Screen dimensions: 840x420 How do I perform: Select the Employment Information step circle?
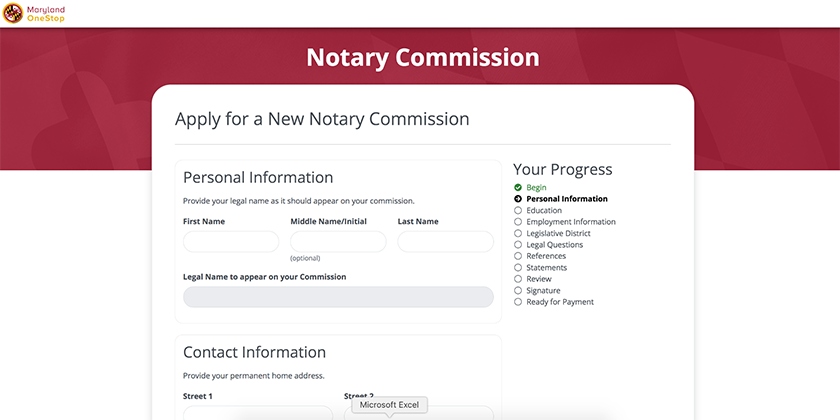518,222
